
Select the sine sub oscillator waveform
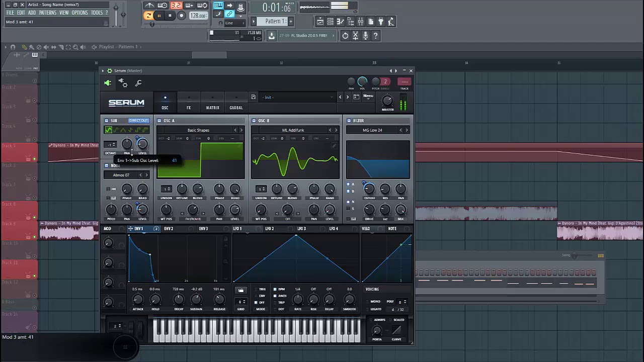tap(109, 130)
